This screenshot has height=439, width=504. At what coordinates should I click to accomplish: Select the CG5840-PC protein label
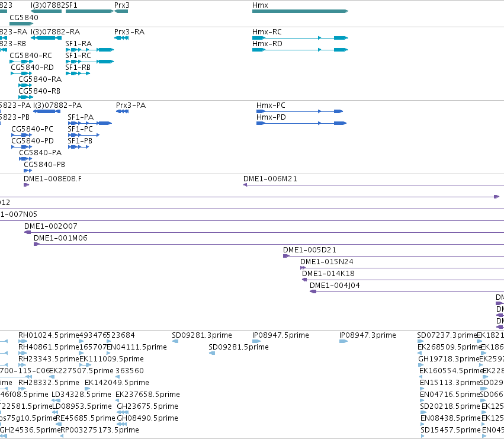[x=32, y=129]
